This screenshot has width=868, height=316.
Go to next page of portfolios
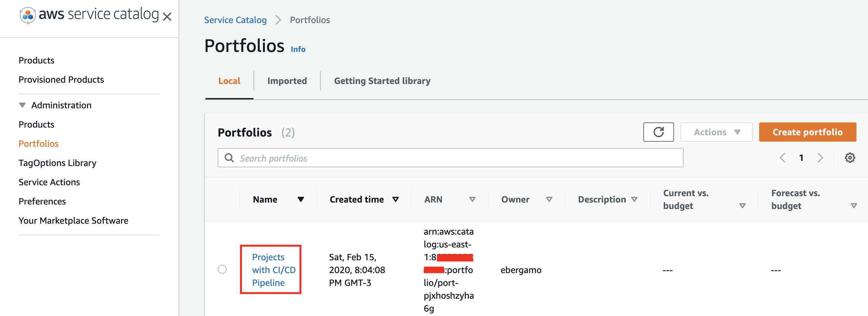tap(821, 157)
